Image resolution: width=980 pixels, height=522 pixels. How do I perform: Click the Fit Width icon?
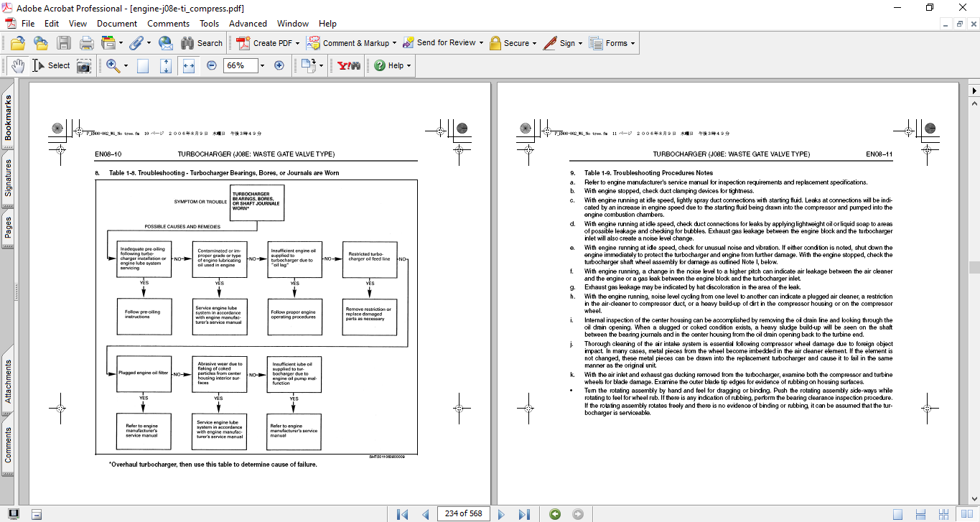click(x=189, y=65)
